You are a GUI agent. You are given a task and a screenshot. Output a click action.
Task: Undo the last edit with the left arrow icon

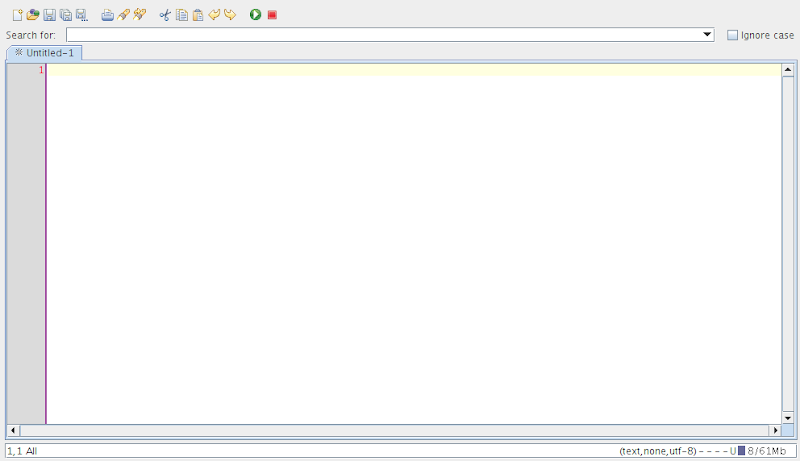pos(214,15)
